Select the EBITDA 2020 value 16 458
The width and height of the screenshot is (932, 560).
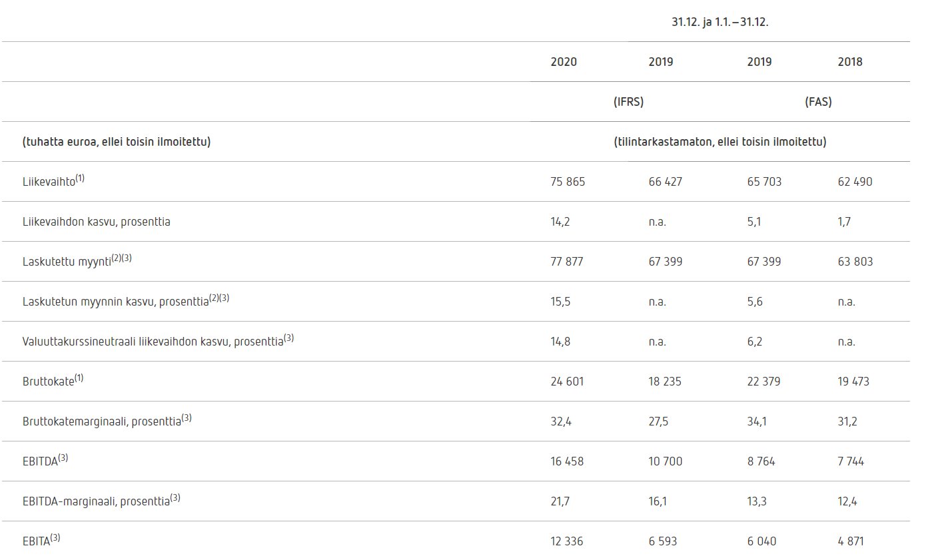(567, 461)
